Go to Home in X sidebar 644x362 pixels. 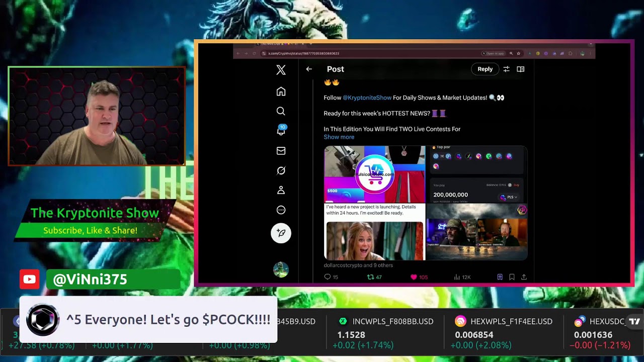(x=281, y=92)
